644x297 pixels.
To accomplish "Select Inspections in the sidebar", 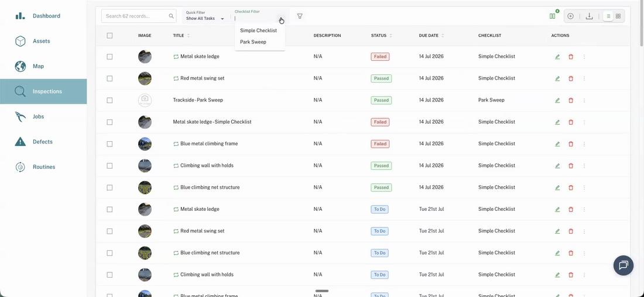I will pos(43,91).
